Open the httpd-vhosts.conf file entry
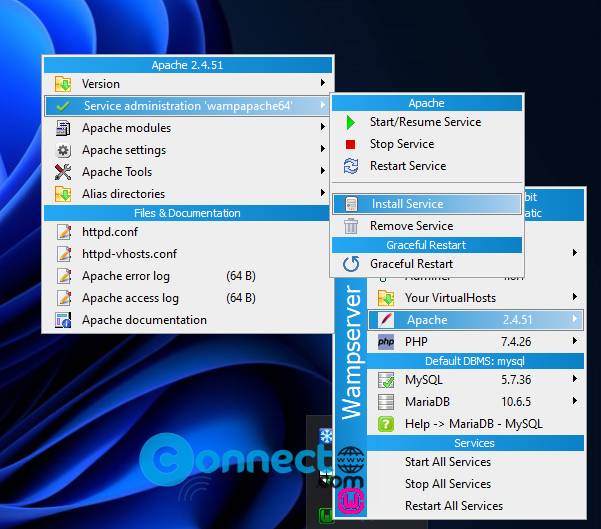 [187, 254]
